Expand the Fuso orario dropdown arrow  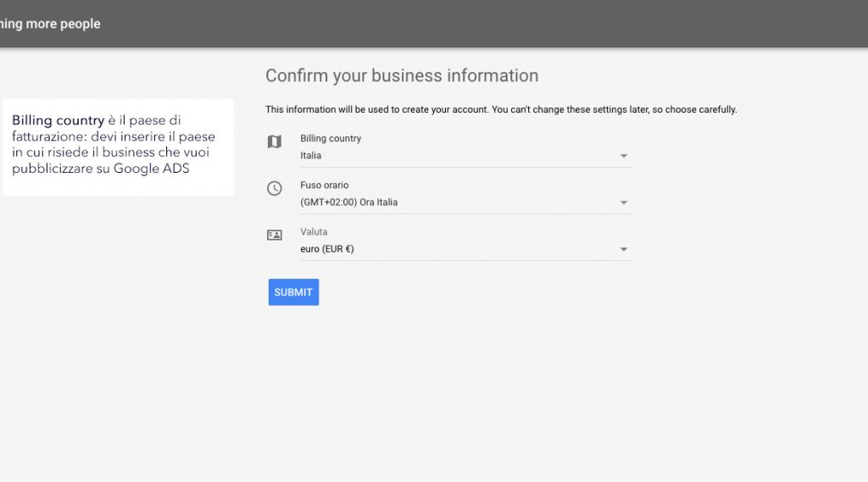click(624, 202)
